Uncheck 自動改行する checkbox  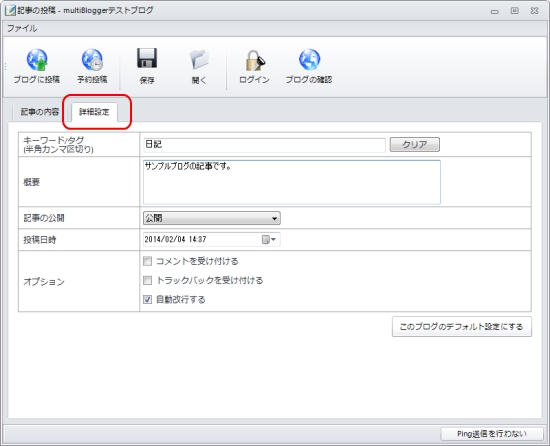pos(147,299)
